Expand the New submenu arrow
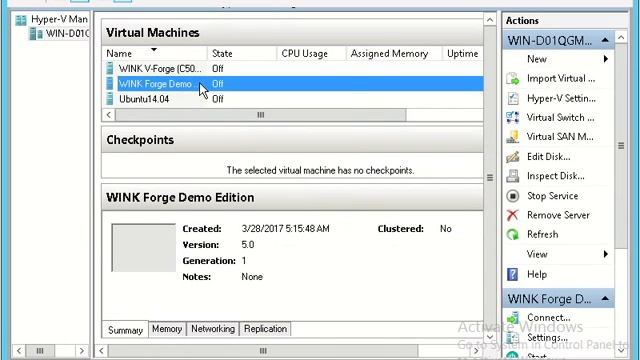The image size is (640, 360). (606, 59)
